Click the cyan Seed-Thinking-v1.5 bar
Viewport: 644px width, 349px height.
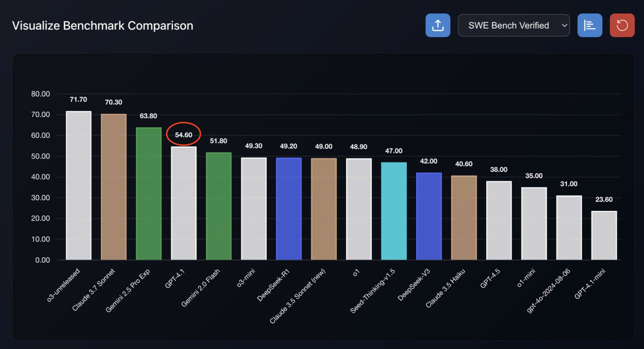[394, 211]
